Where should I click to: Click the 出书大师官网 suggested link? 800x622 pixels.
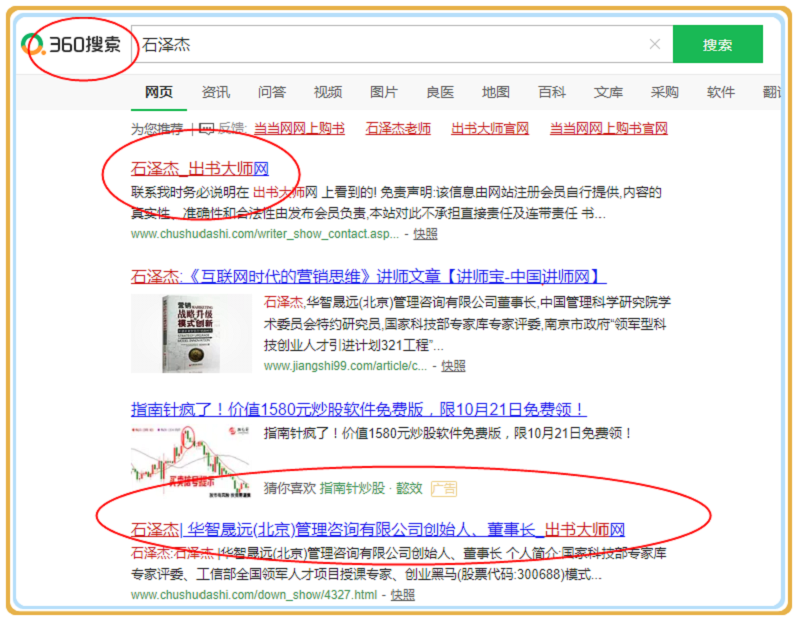(x=490, y=128)
